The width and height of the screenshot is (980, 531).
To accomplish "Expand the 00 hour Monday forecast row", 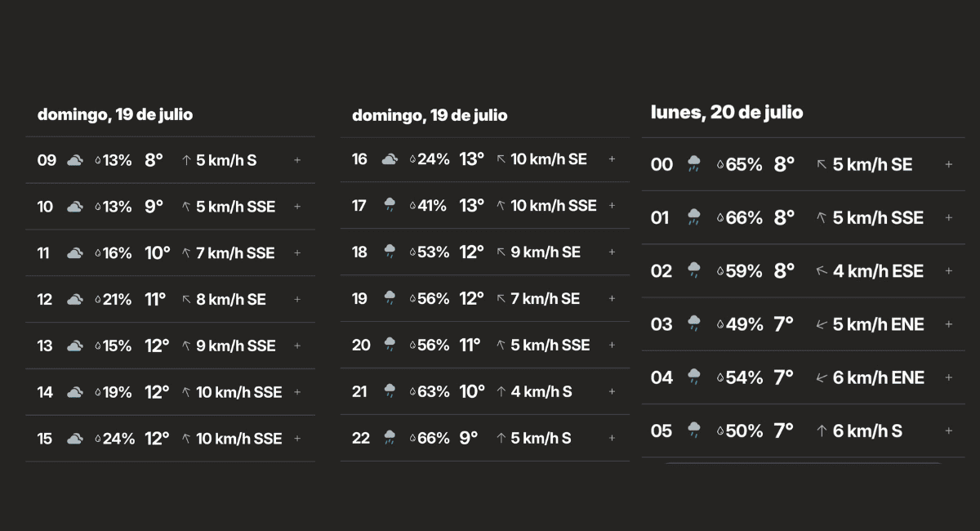I will [948, 165].
